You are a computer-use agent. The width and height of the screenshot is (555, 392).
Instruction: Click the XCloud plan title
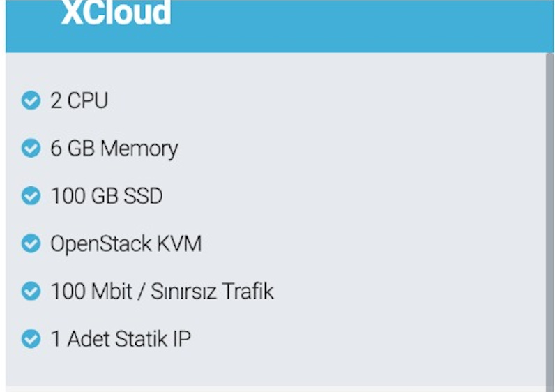[116, 13]
